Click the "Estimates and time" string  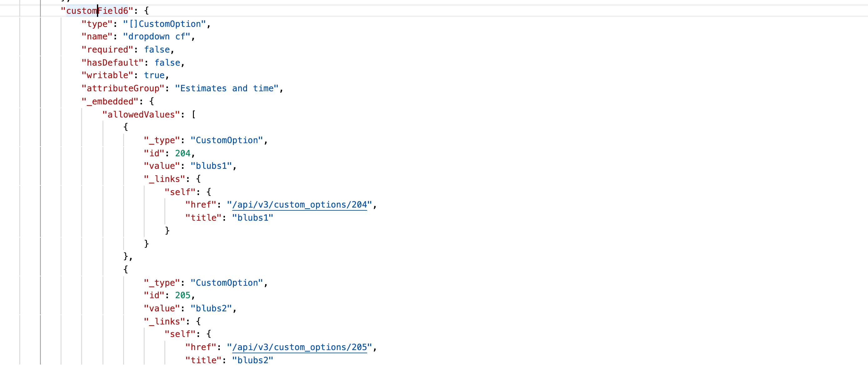click(x=226, y=88)
